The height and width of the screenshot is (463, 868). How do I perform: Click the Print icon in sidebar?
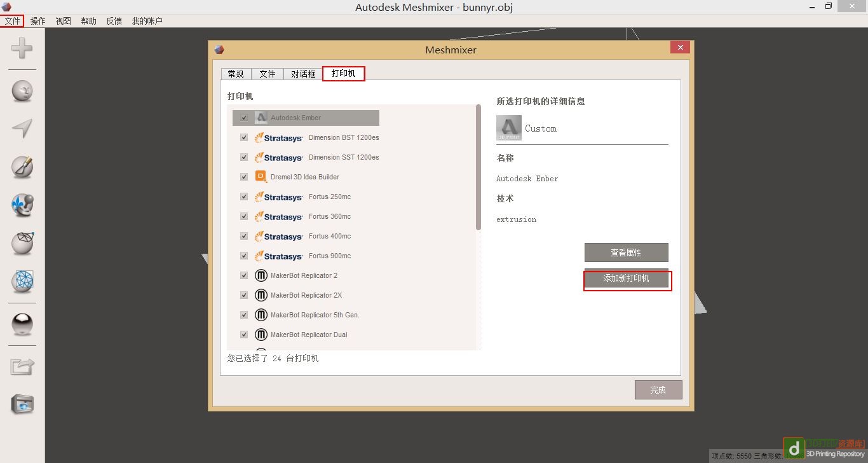pos(22,404)
